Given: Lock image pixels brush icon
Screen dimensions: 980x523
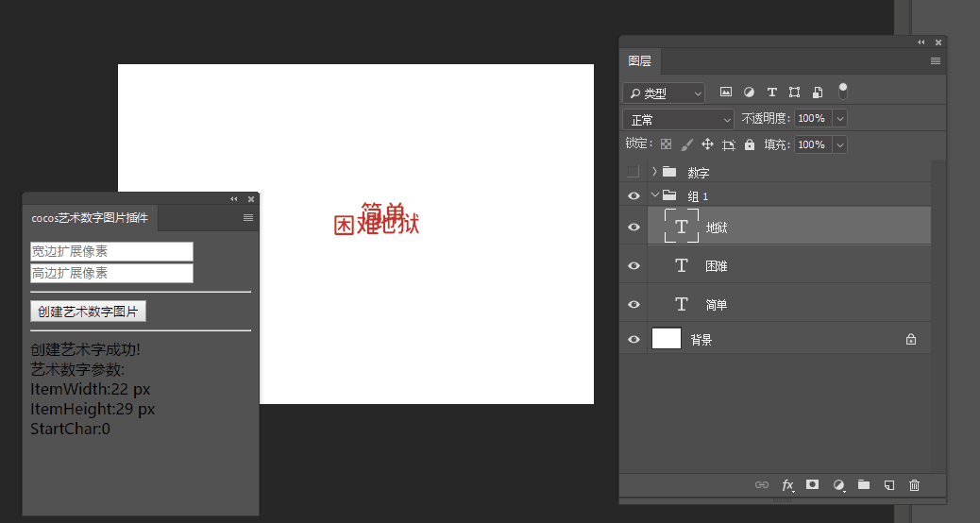Looking at the screenshot, I should [x=687, y=144].
